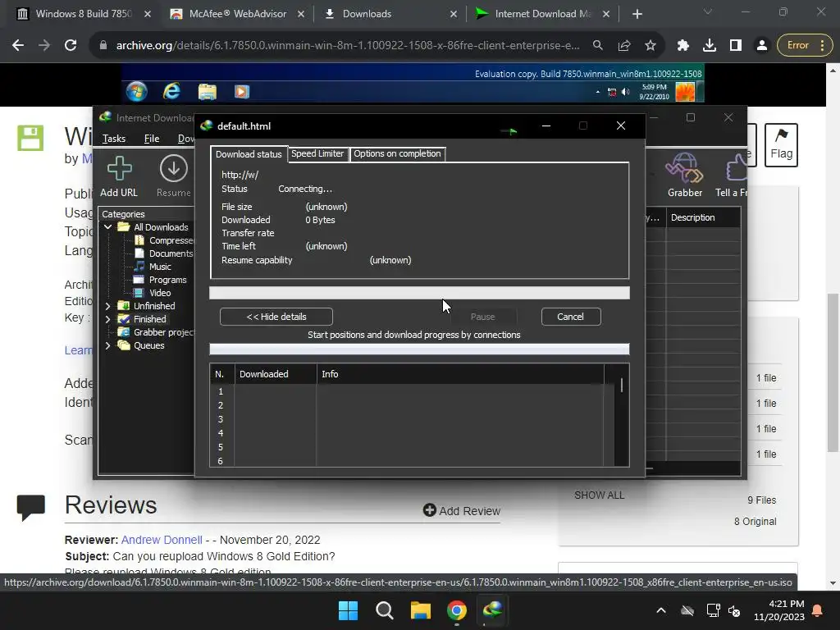This screenshot has height=630, width=840.
Task: Click the connections progress bar
Action: [419, 349]
